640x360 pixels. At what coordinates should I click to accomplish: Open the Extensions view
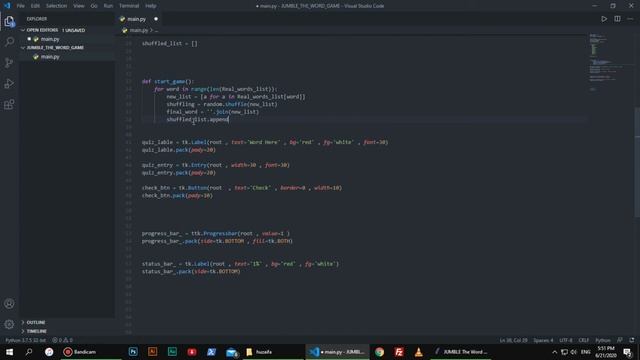9,104
